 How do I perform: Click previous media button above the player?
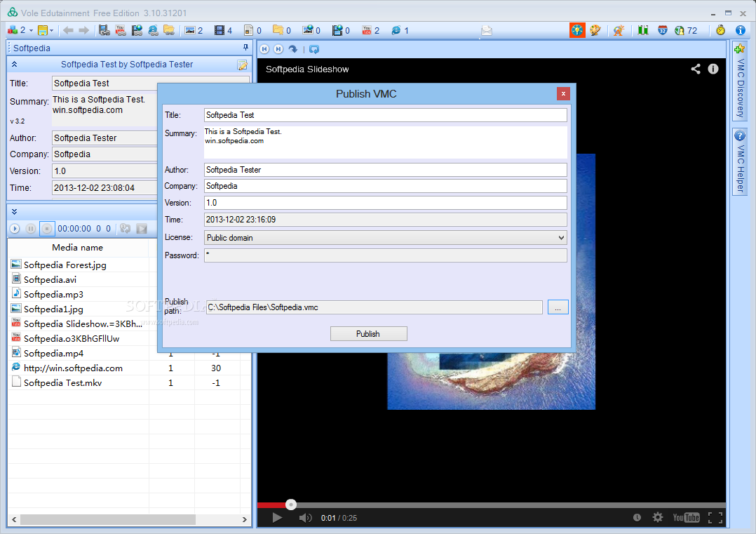[264, 48]
